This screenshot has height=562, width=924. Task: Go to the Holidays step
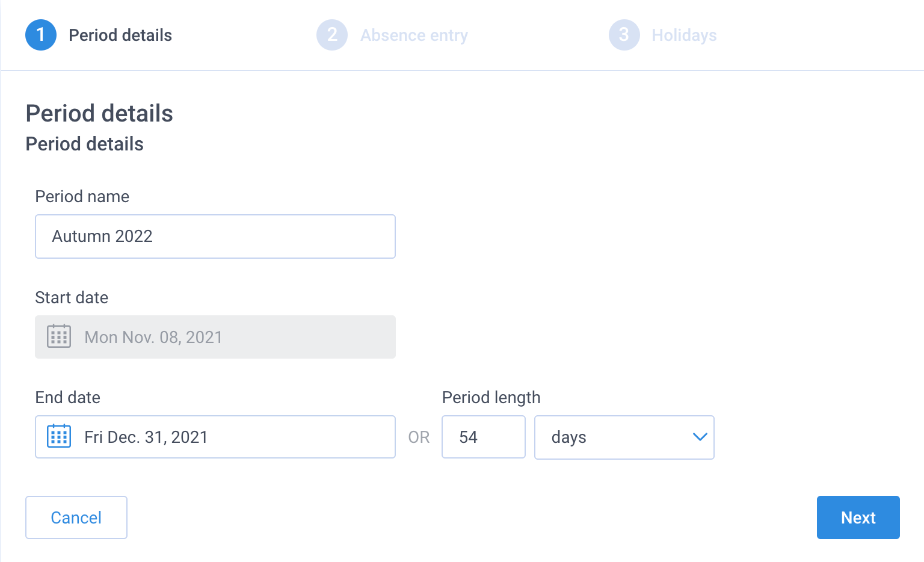(684, 36)
